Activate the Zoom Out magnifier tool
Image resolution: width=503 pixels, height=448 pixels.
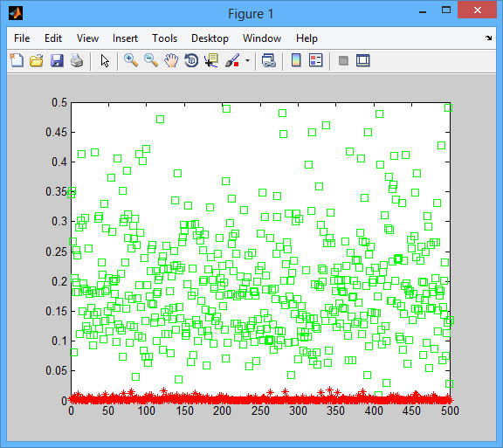(151, 60)
